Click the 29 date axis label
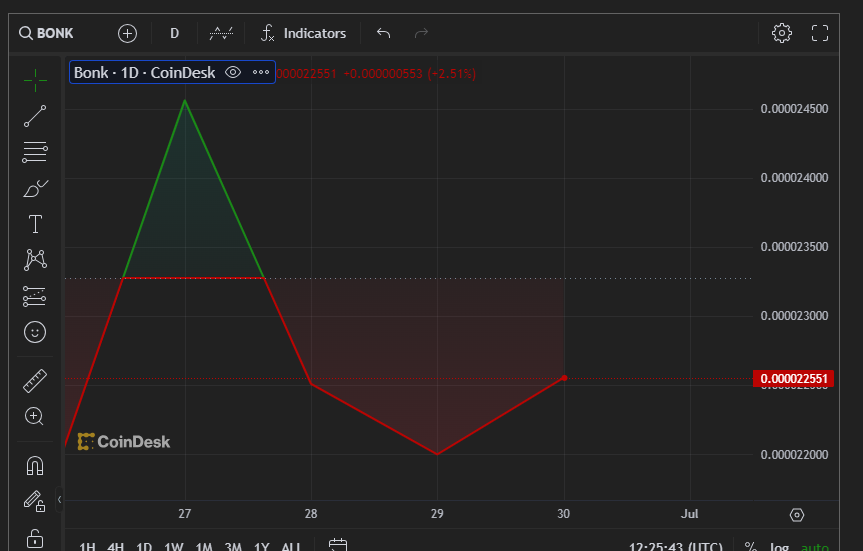The height and width of the screenshot is (551, 863). pos(437,514)
